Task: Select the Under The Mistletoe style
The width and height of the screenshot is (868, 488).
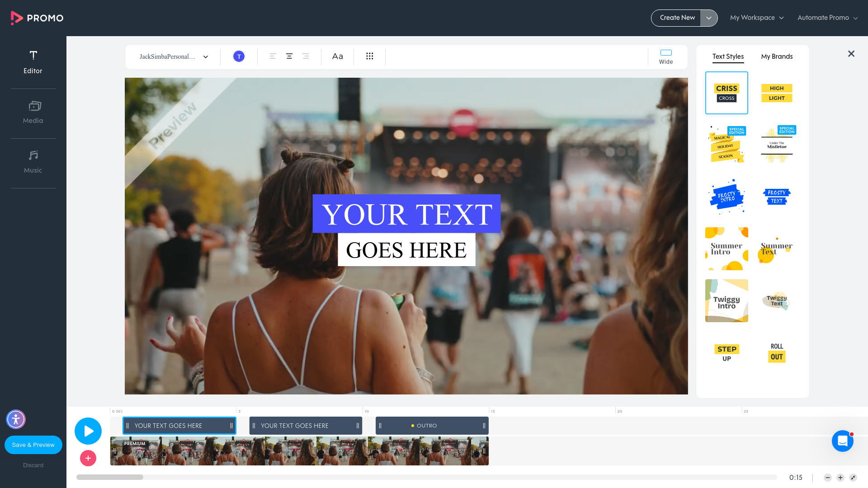Action: [x=777, y=145]
